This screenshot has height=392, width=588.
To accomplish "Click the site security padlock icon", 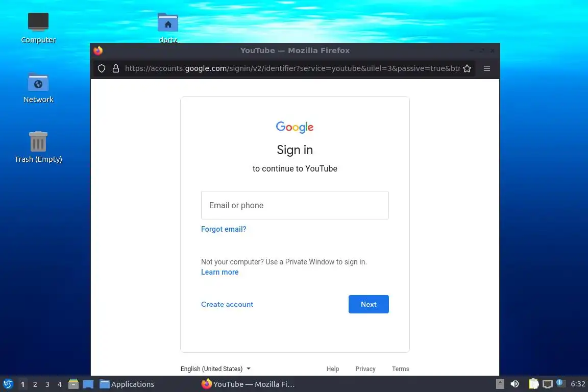I will pos(116,68).
